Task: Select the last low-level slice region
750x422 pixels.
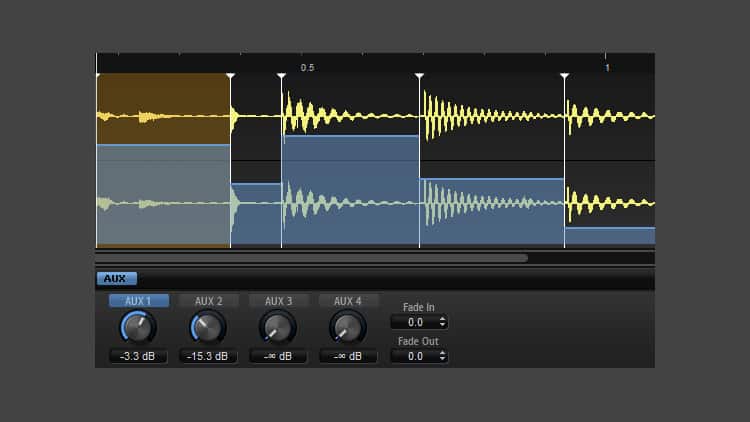Action: pos(610,237)
